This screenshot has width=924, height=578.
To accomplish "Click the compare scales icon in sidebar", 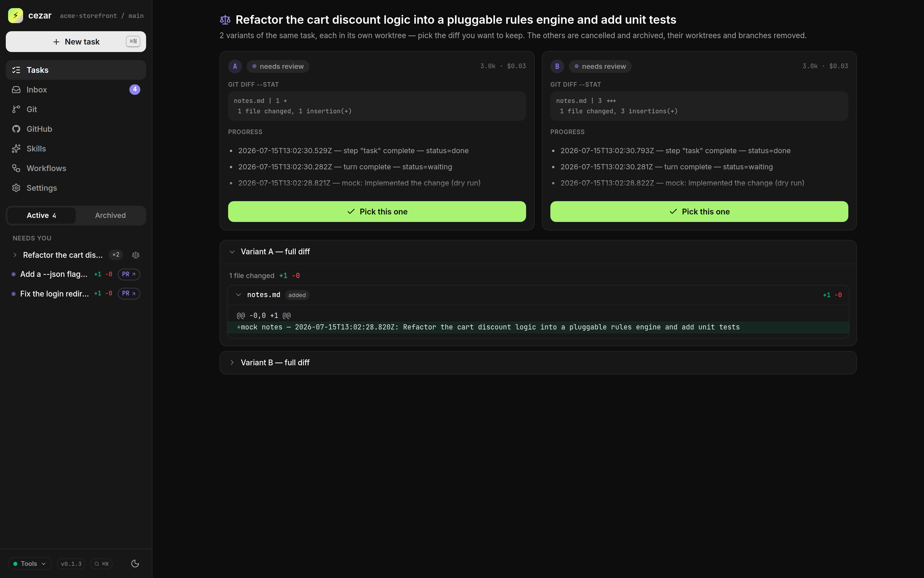I will coord(135,255).
